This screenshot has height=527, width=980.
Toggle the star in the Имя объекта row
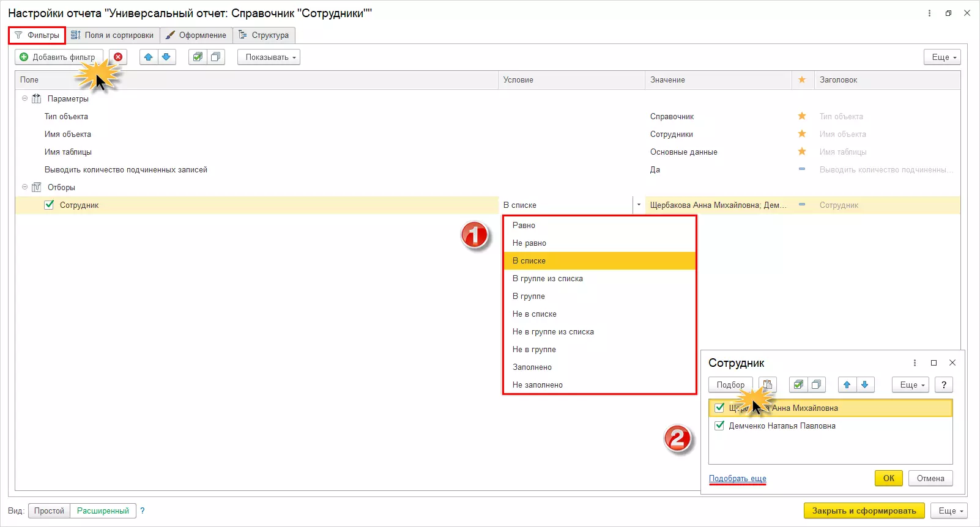(x=802, y=134)
